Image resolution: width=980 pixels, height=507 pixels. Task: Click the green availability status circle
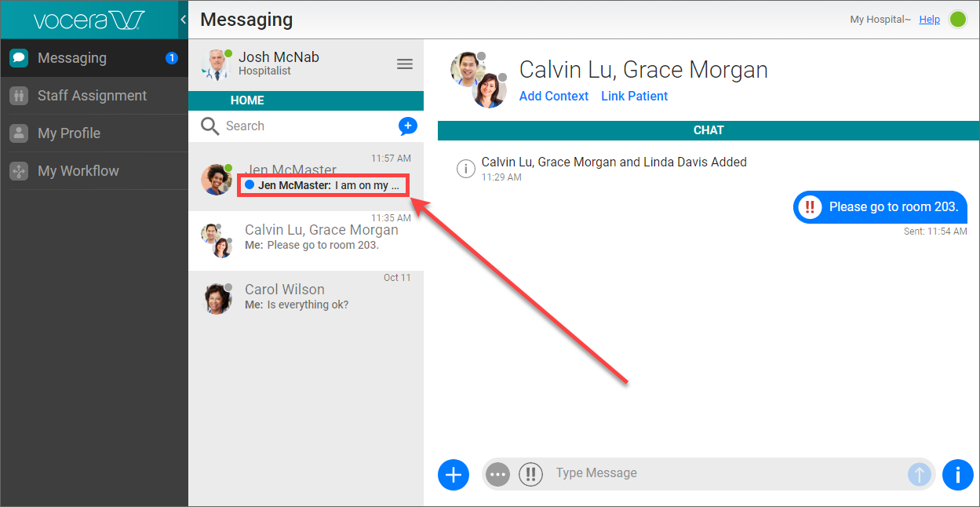pos(958,20)
